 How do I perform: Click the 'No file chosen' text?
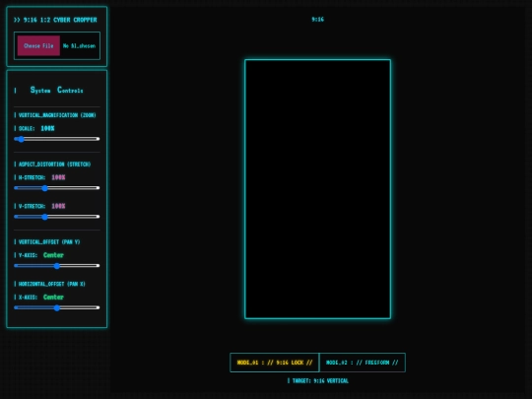point(79,45)
